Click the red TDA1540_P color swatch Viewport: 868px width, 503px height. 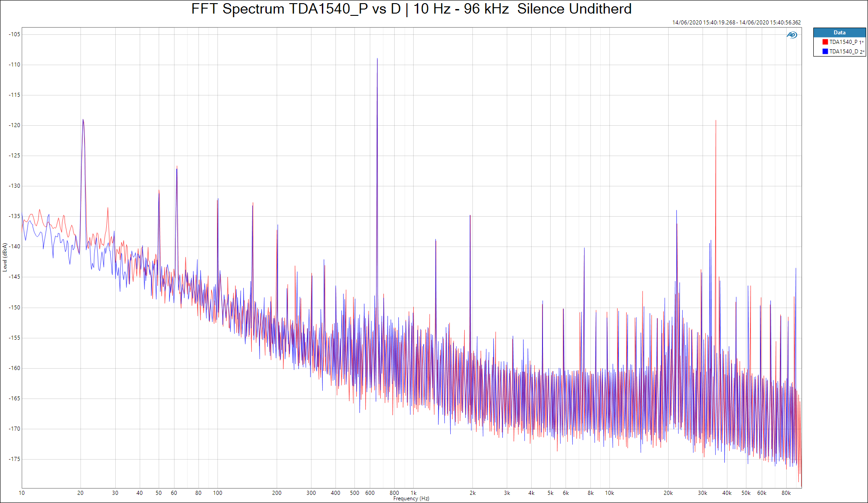click(825, 42)
